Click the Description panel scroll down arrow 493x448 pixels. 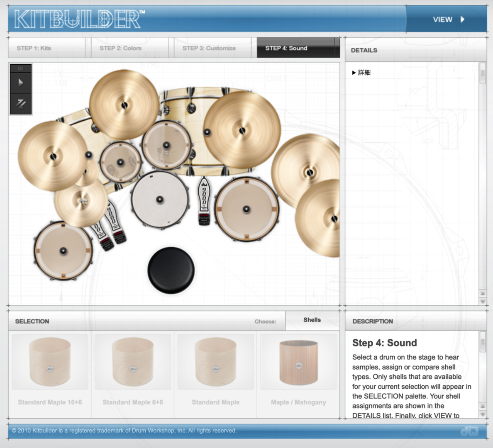[x=483, y=414]
